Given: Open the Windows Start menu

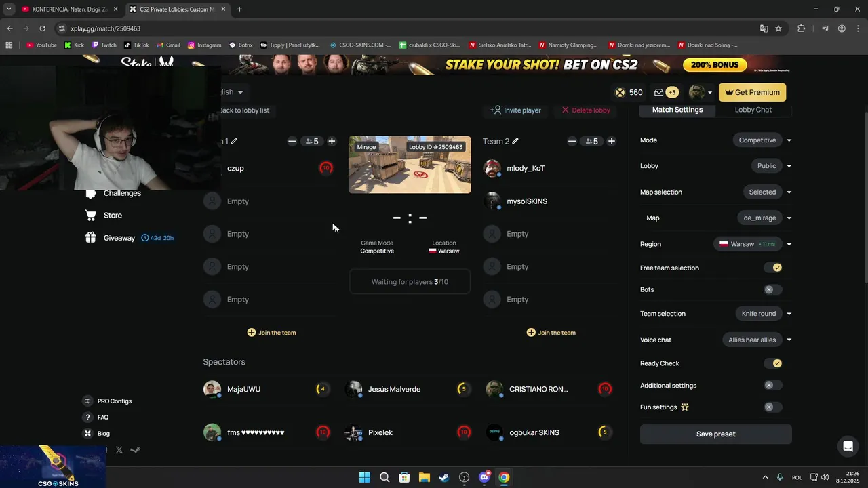Looking at the screenshot, I should click(364, 477).
